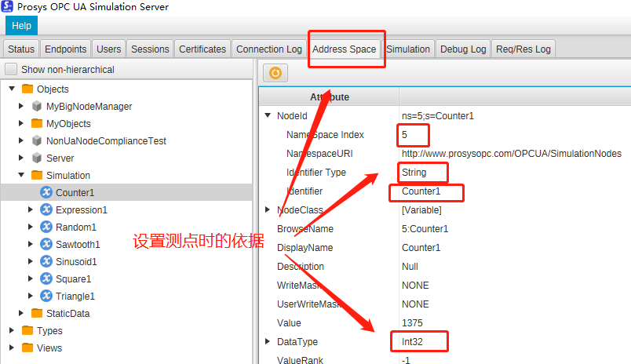Select the Address Space tab
The width and height of the screenshot is (631, 364).
[345, 49]
